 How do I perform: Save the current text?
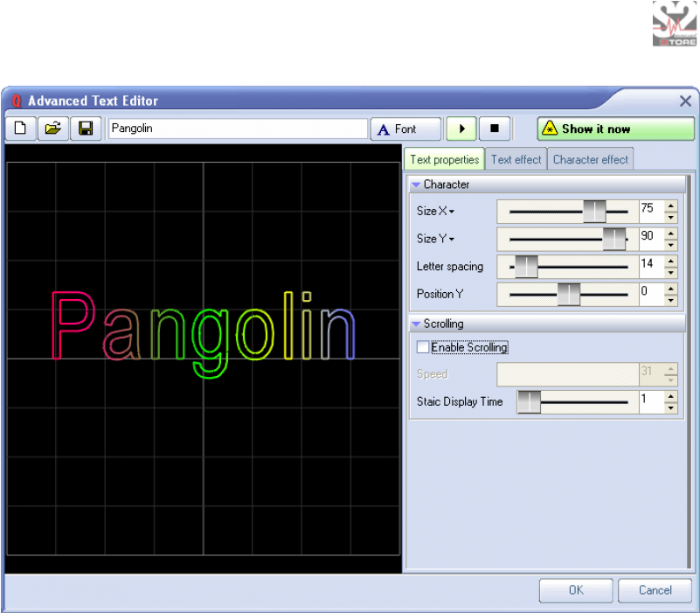(x=85, y=128)
